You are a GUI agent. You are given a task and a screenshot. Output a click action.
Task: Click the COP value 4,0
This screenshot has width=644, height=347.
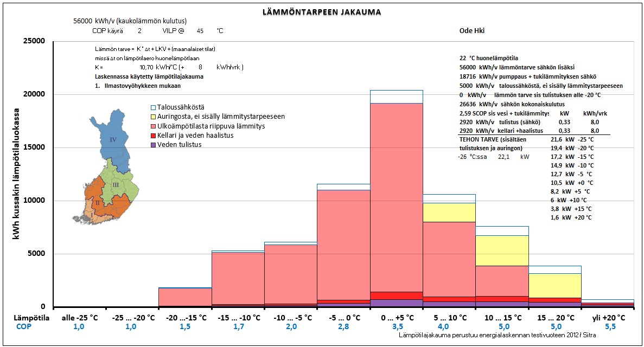click(443, 327)
